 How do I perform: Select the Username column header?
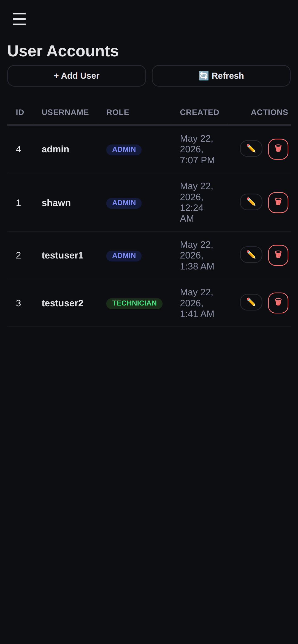click(x=65, y=112)
